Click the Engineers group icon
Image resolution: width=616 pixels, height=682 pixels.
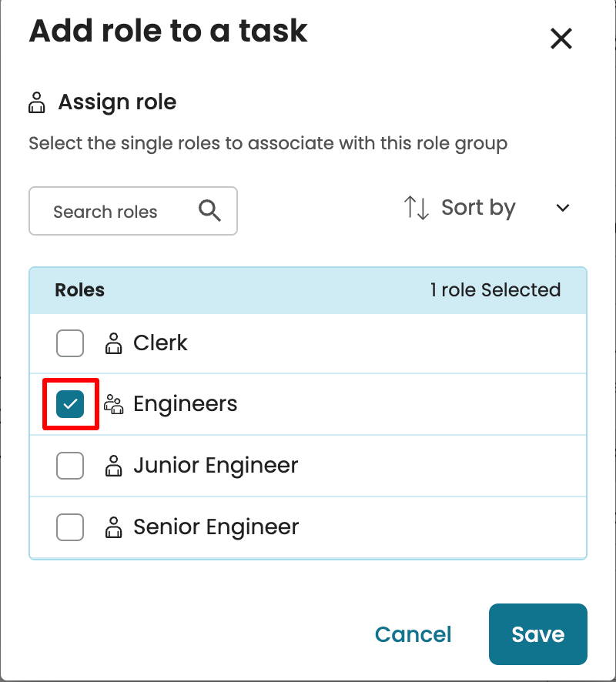tap(114, 404)
